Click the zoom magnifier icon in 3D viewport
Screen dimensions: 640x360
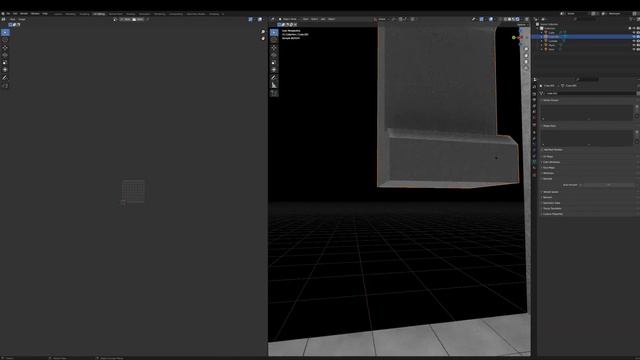(526, 49)
